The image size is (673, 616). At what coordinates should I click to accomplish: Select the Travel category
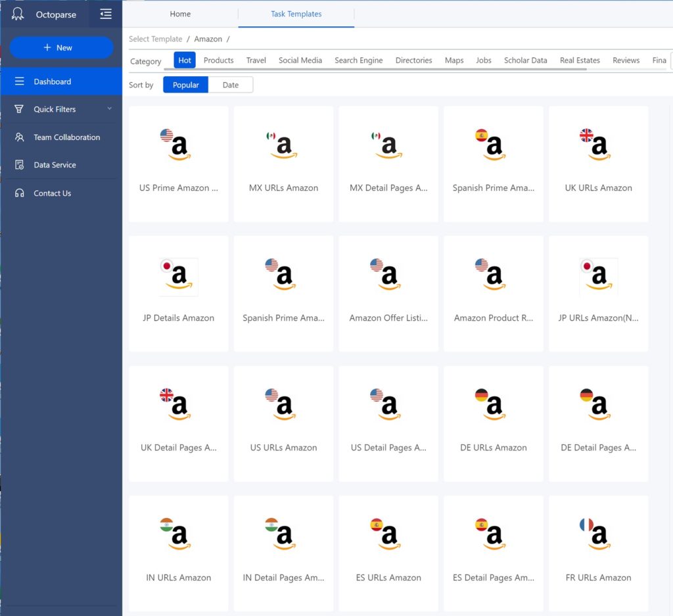tap(256, 60)
